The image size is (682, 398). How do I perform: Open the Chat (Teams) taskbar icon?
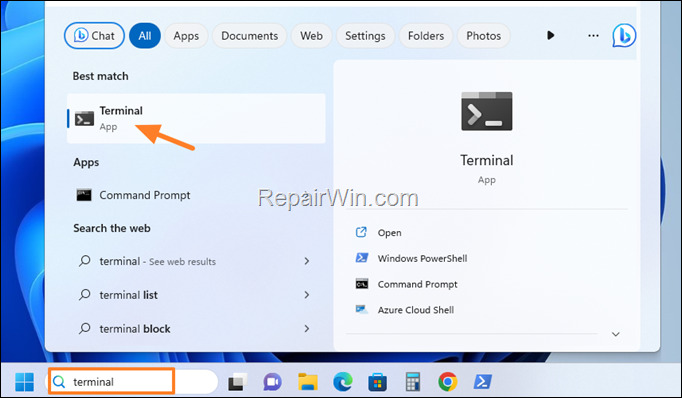(x=273, y=382)
